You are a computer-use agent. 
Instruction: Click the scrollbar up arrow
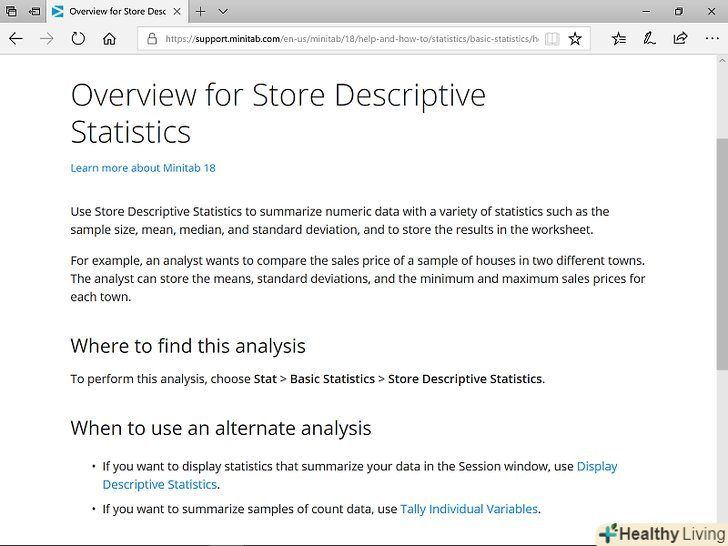pyautogui.click(x=722, y=60)
